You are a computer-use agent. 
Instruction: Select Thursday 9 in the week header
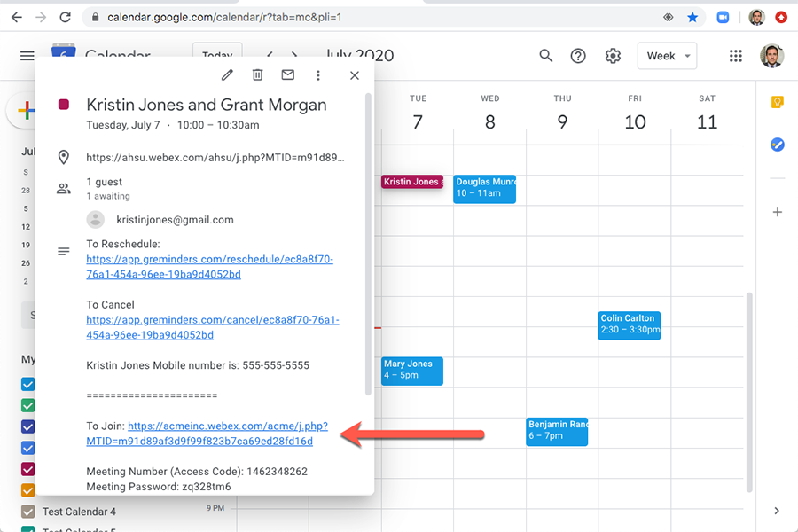pyautogui.click(x=562, y=121)
